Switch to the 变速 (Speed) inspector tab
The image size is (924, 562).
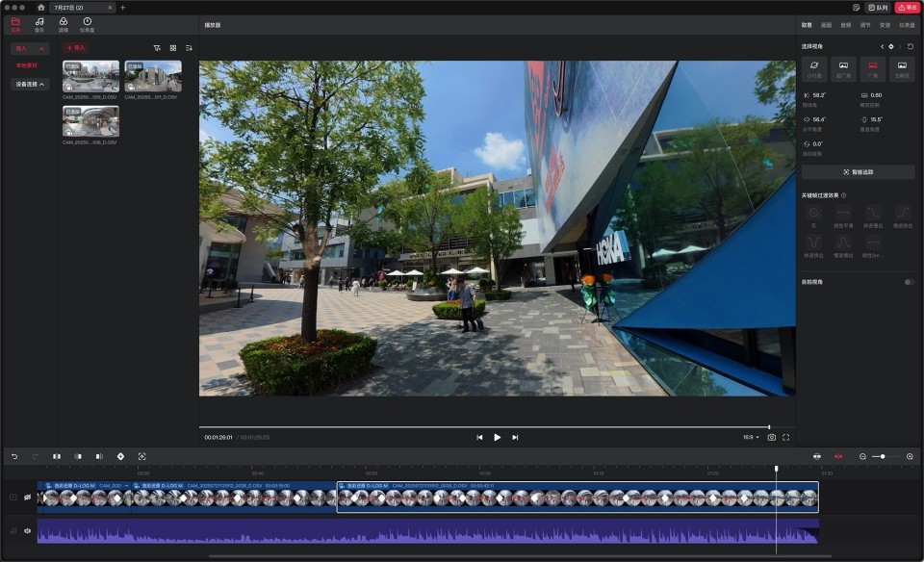pyautogui.click(x=885, y=25)
